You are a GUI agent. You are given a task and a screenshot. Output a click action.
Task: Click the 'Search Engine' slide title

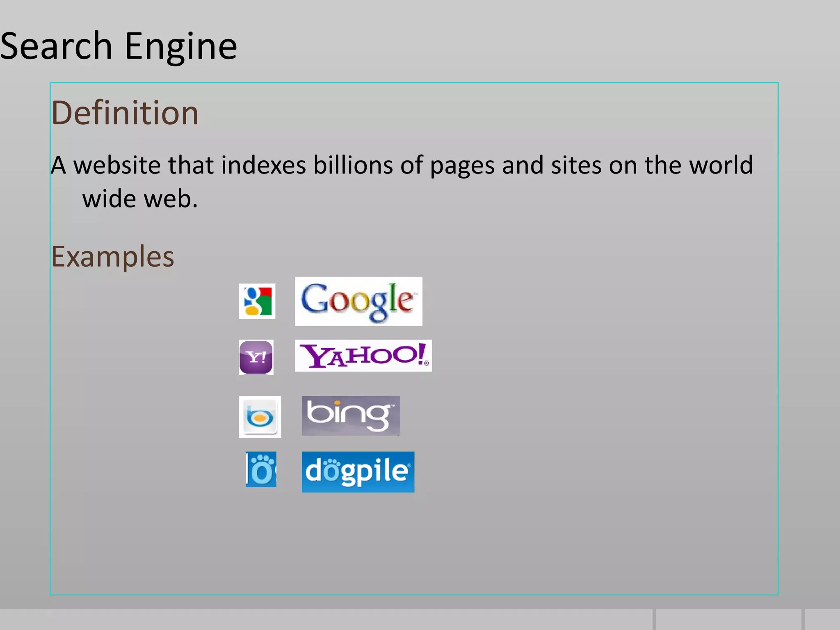pyautogui.click(x=119, y=46)
